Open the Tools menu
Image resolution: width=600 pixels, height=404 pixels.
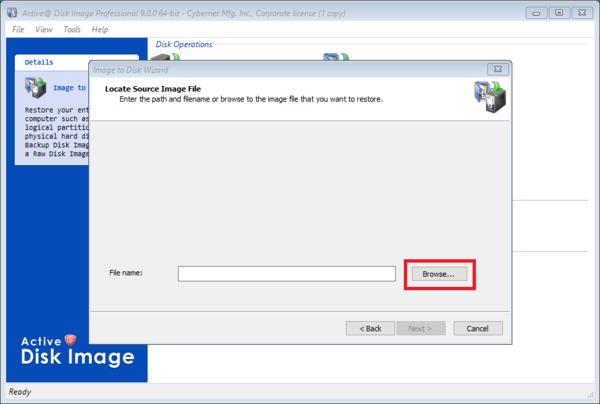72,29
